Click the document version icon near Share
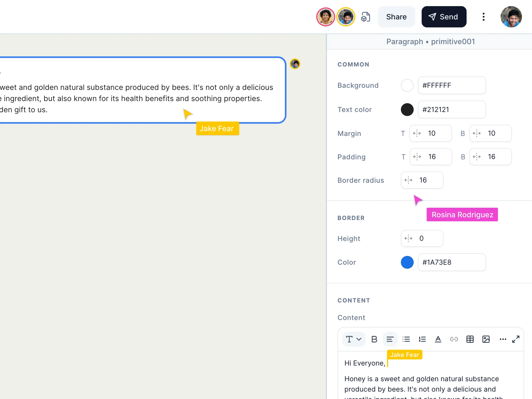Image resolution: width=532 pixels, height=399 pixels. (366, 17)
